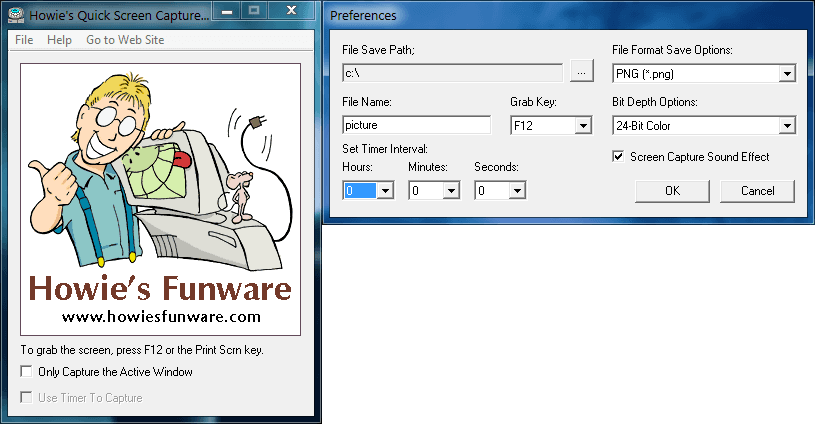Image resolution: width=815 pixels, height=424 pixels.
Task: Expand the File Format Save Options dropdown
Action: (787, 74)
